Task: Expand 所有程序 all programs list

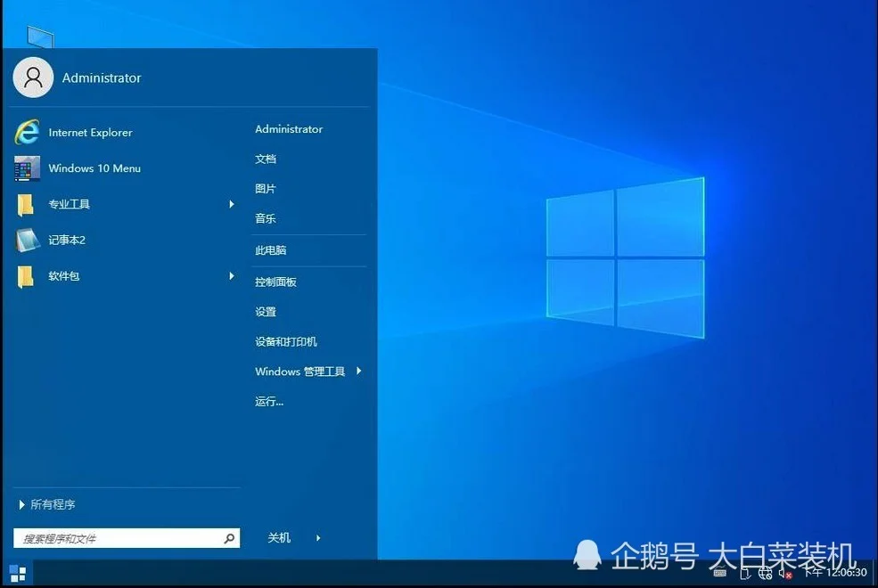Action: pyautogui.click(x=47, y=504)
